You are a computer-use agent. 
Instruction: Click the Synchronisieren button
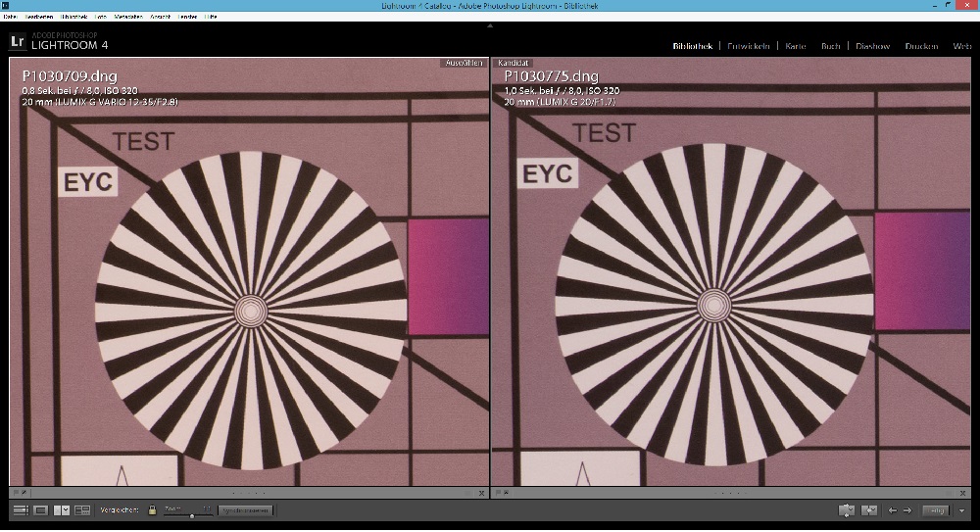246,510
